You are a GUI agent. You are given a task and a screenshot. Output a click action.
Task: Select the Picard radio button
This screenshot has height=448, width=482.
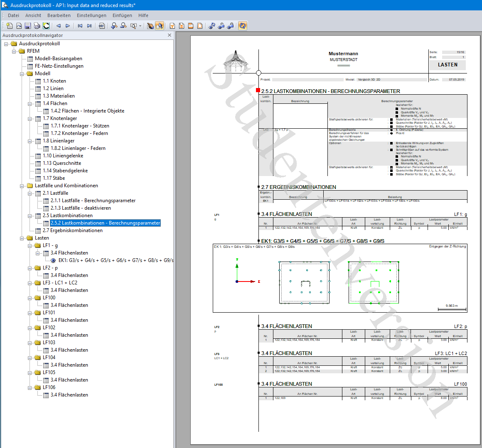[x=391, y=133]
